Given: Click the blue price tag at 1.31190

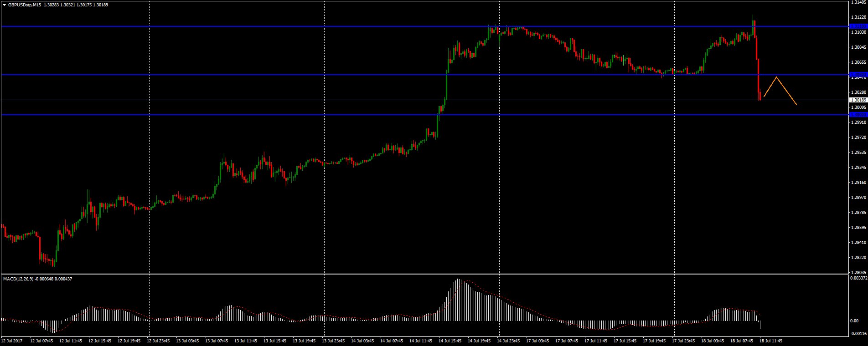Looking at the screenshot, I should point(858,26).
